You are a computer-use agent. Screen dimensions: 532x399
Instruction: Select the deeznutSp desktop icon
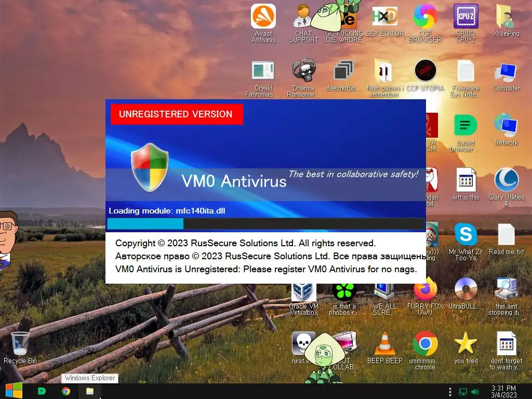point(343,75)
